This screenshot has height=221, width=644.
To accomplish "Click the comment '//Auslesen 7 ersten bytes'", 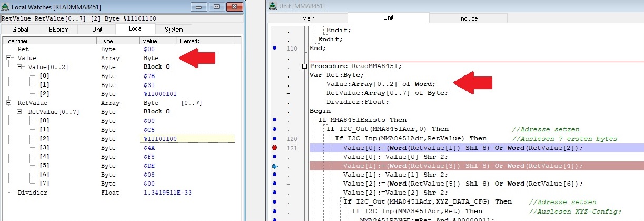I will coord(564,139).
